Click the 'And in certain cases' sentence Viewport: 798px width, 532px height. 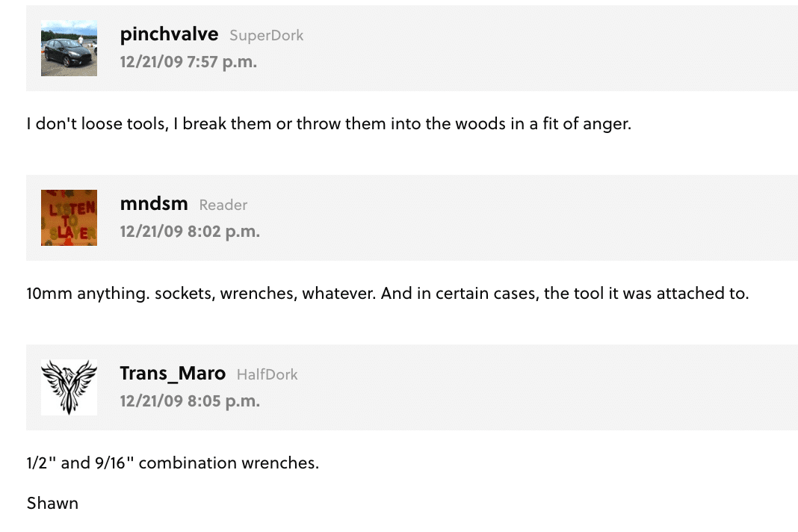565,294
